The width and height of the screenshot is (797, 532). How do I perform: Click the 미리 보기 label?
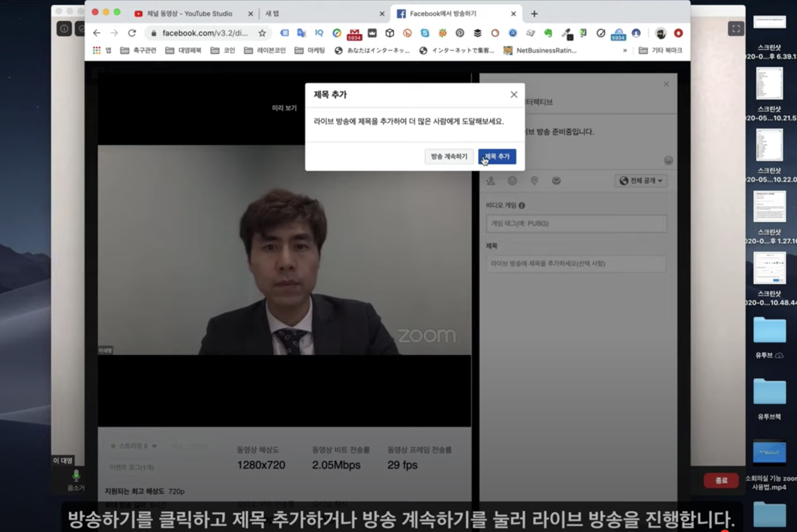[x=284, y=108]
